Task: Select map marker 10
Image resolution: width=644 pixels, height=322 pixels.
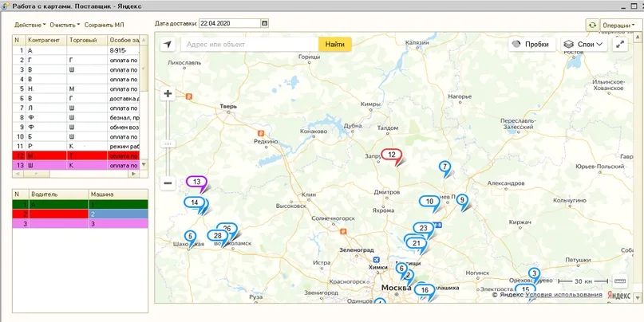Action: click(429, 202)
